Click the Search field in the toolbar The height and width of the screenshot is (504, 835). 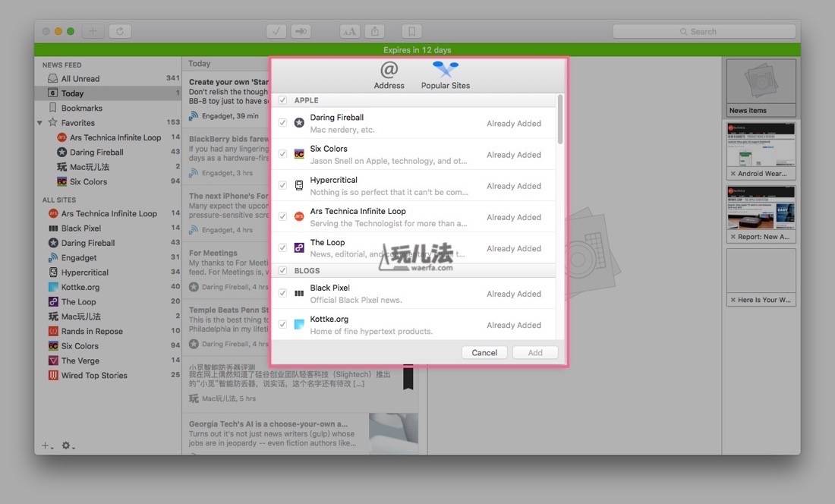704,31
